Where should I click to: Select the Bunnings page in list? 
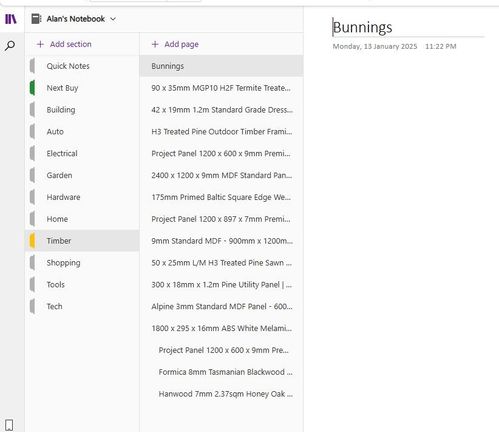222,66
